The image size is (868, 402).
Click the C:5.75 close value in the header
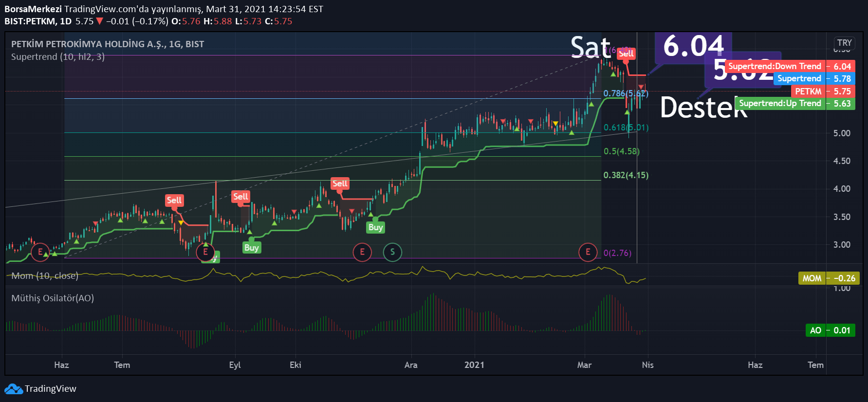[278, 21]
